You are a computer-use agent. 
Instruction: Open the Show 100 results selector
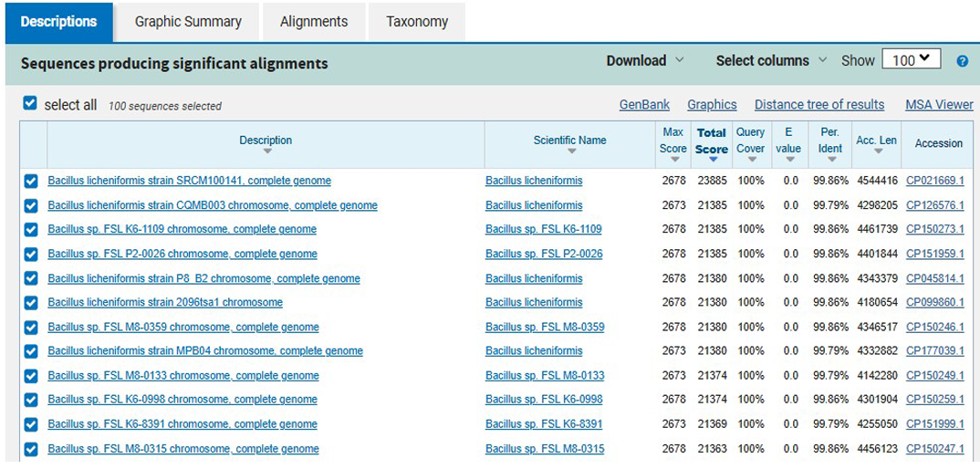[x=911, y=60]
